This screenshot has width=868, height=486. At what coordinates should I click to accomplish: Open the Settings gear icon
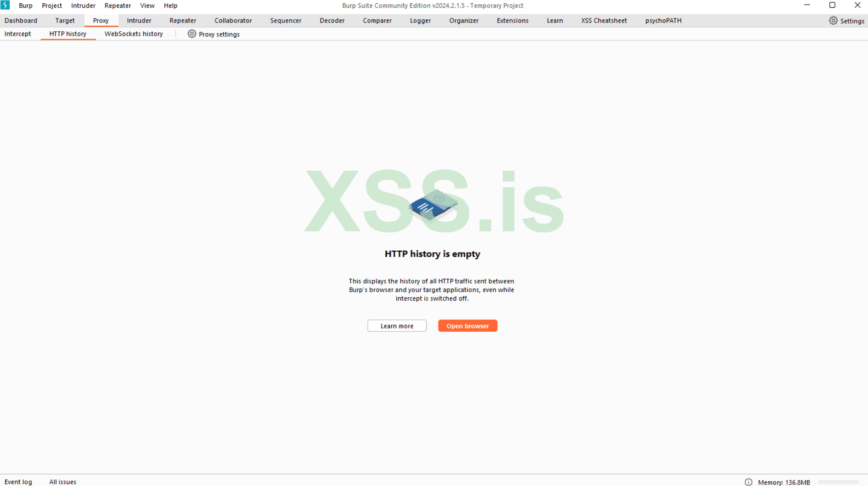[833, 21]
